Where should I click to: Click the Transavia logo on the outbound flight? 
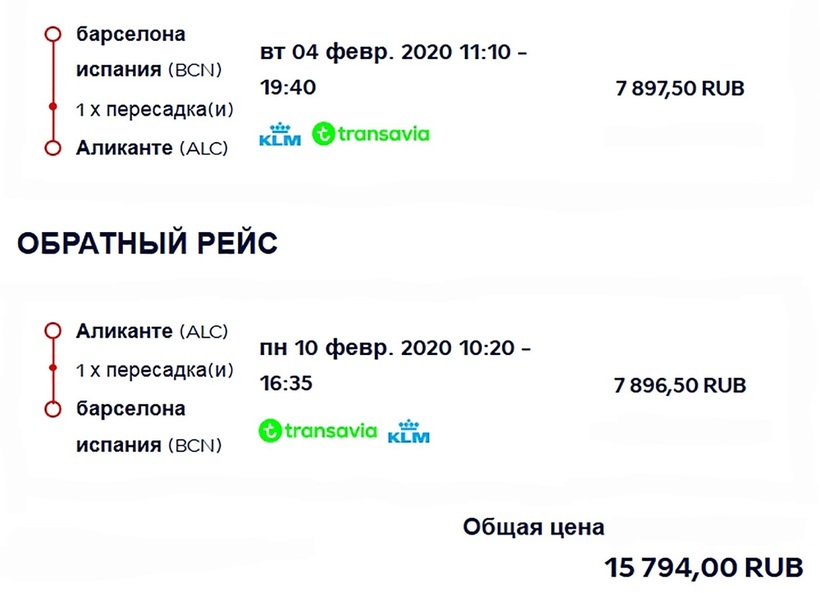click(x=370, y=133)
